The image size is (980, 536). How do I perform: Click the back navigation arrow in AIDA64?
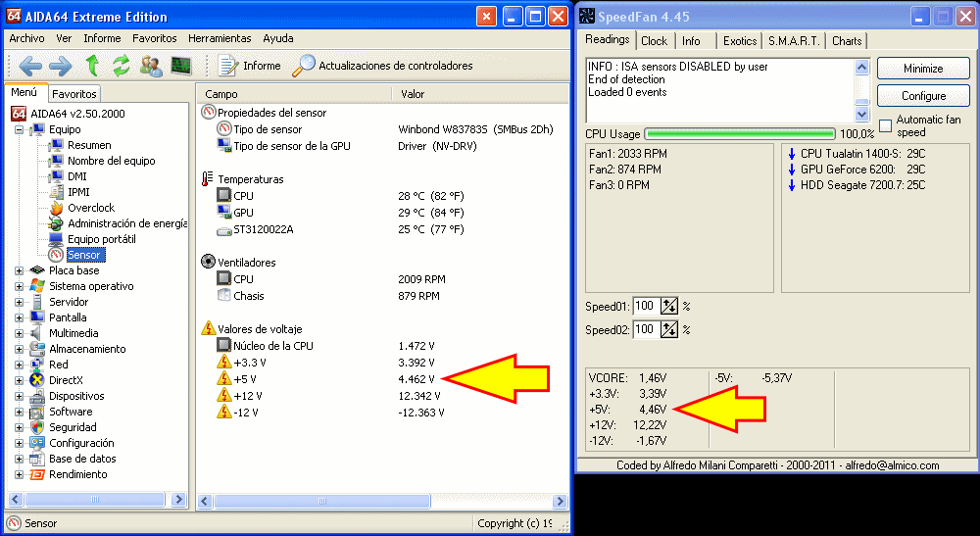pyautogui.click(x=30, y=66)
